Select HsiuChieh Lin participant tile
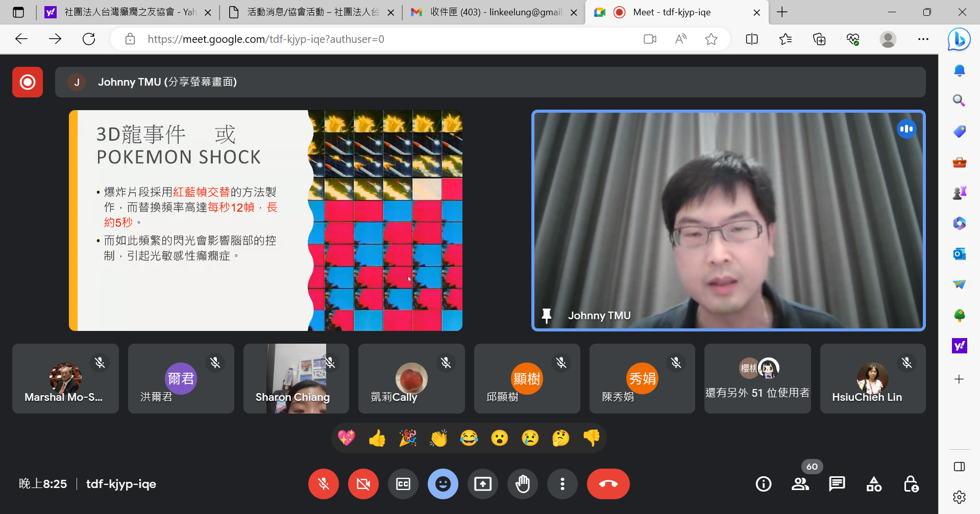Image resolution: width=980 pixels, height=514 pixels. pos(873,378)
